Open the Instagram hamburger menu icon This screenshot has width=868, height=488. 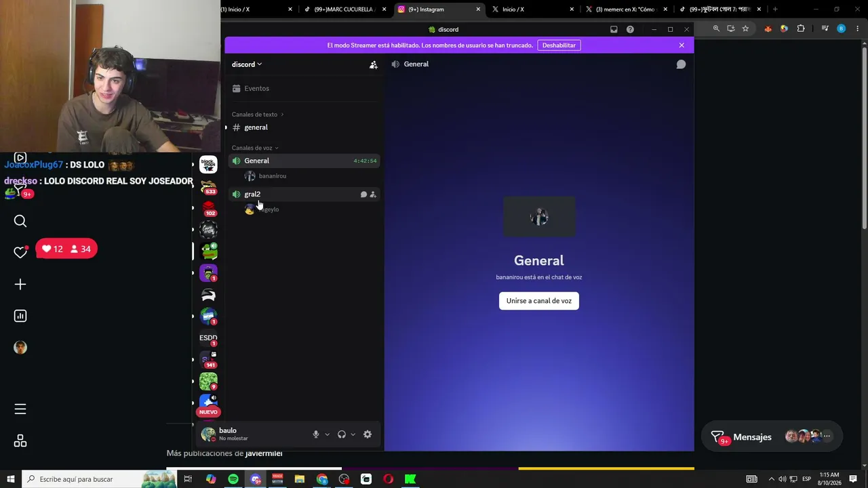click(20, 409)
